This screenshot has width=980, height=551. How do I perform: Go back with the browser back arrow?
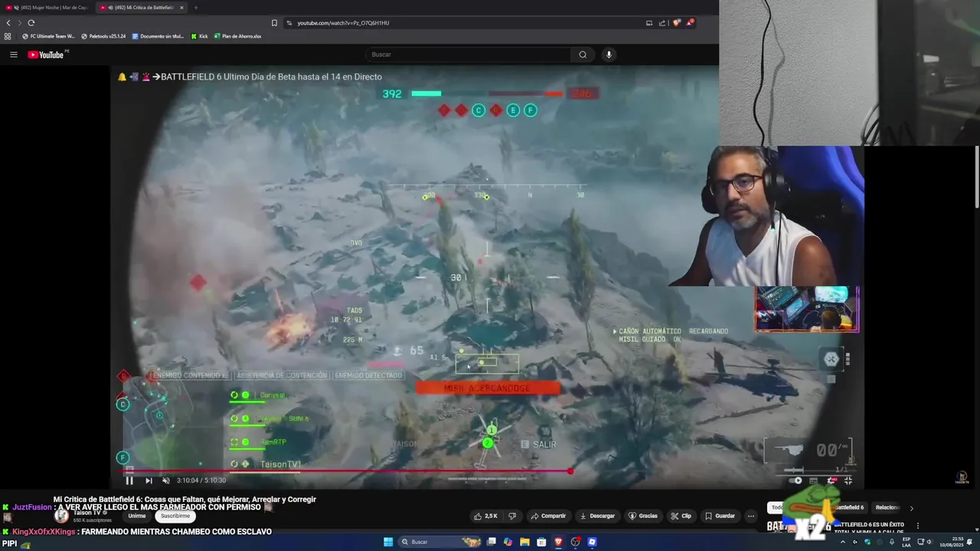point(8,23)
